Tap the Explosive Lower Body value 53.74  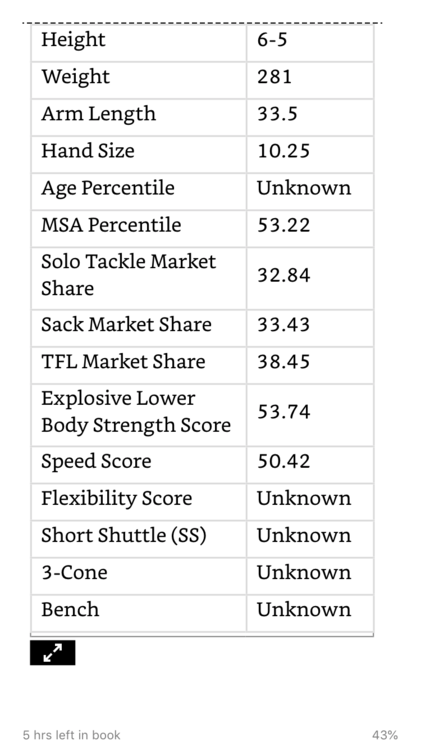284,412
